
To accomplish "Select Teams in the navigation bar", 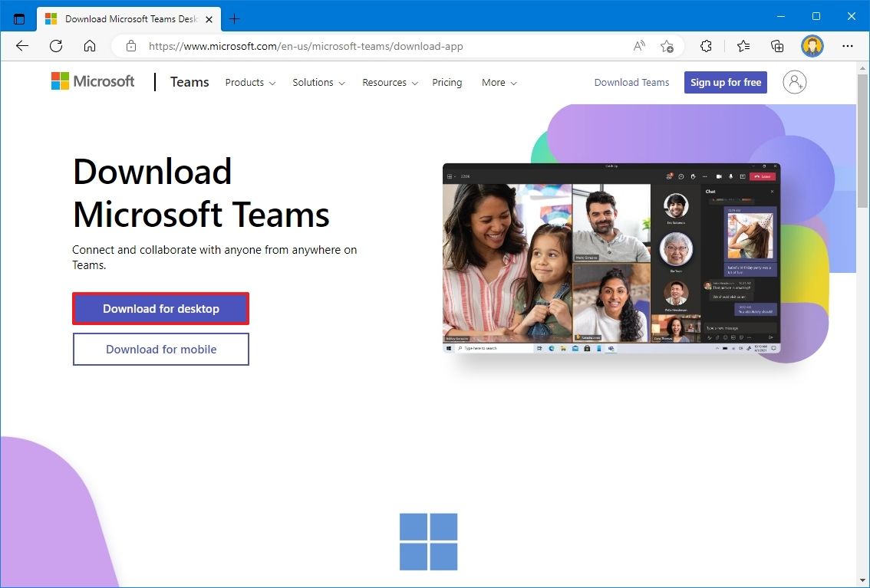I will coord(189,81).
